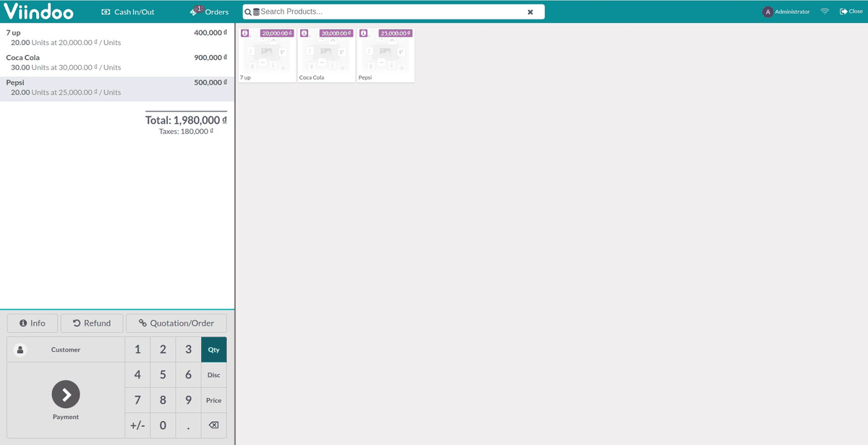Screen dimensions: 868x445
Task: Tap numpad key 2
Action: (x=163, y=349)
